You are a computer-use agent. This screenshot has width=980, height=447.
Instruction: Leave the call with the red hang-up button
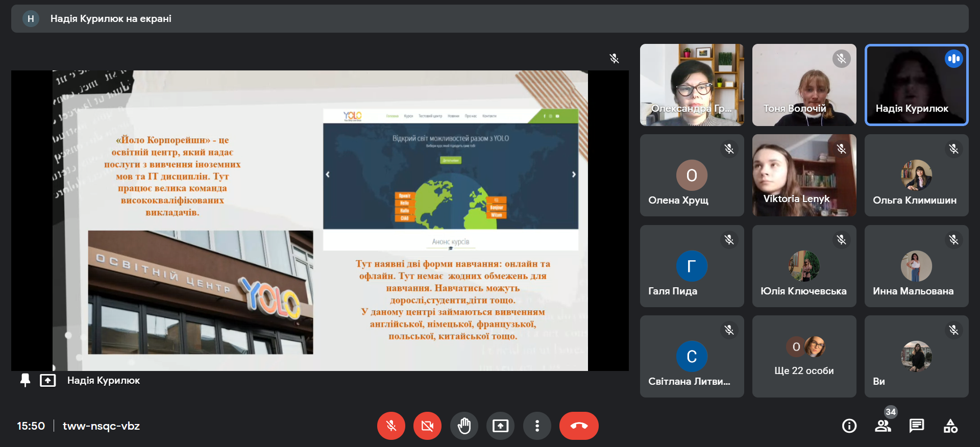pos(579,426)
